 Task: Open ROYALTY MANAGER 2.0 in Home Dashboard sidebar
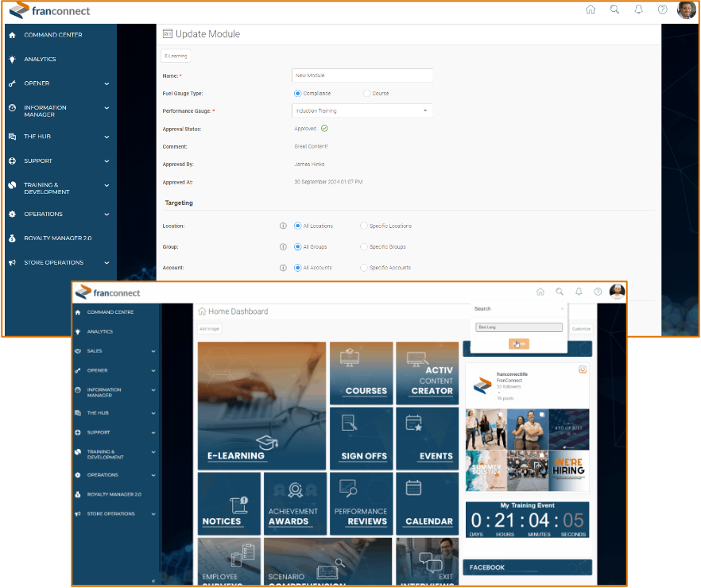(x=114, y=494)
